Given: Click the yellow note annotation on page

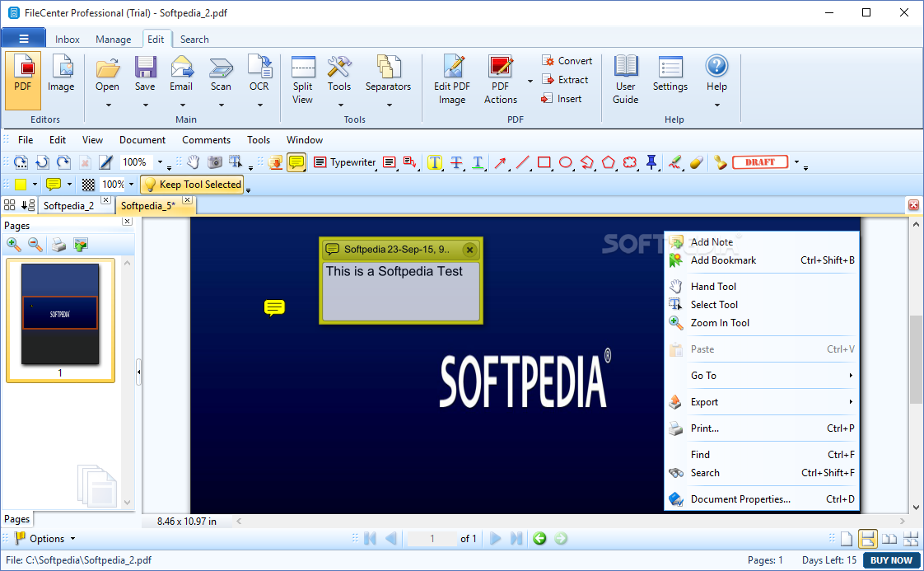Looking at the screenshot, I should 274,307.
